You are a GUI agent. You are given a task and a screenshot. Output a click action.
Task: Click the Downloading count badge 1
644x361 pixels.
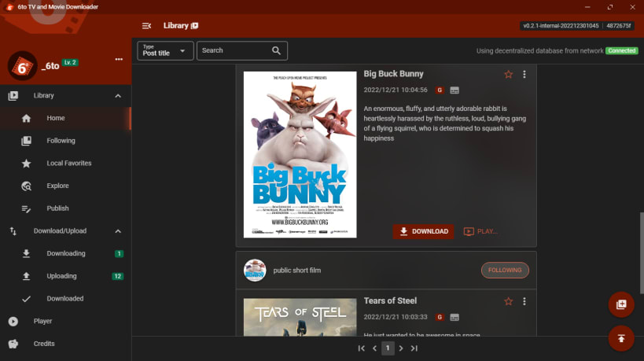click(119, 254)
